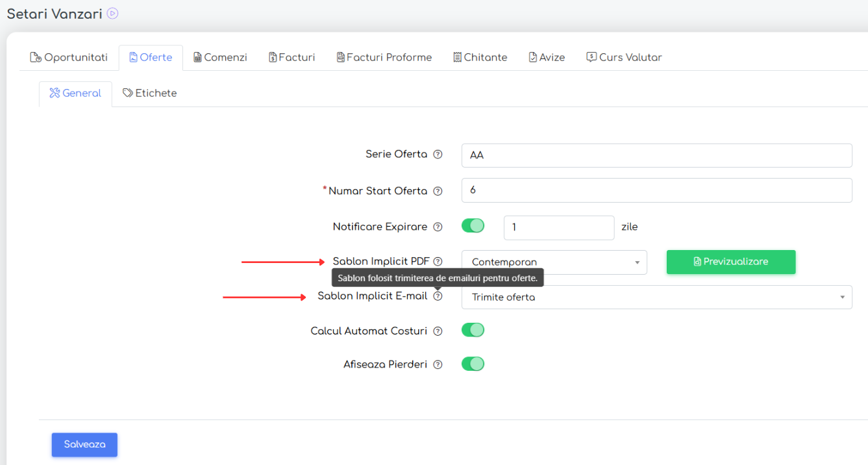Switch to the Facturi Proforme tab
Image resolution: width=868 pixels, height=465 pixels.
tap(384, 57)
